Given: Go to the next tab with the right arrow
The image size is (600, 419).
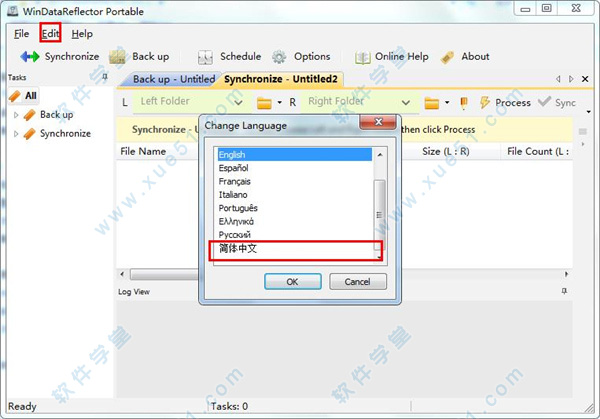Looking at the screenshot, I should click(x=571, y=79).
